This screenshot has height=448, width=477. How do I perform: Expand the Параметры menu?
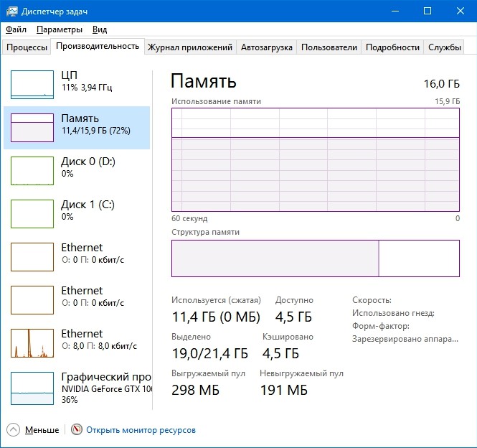click(60, 29)
